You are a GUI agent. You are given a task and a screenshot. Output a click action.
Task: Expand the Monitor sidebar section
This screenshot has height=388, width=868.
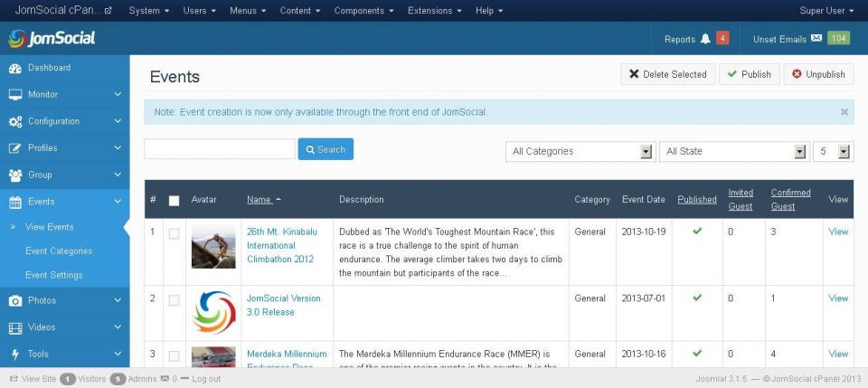(118, 95)
